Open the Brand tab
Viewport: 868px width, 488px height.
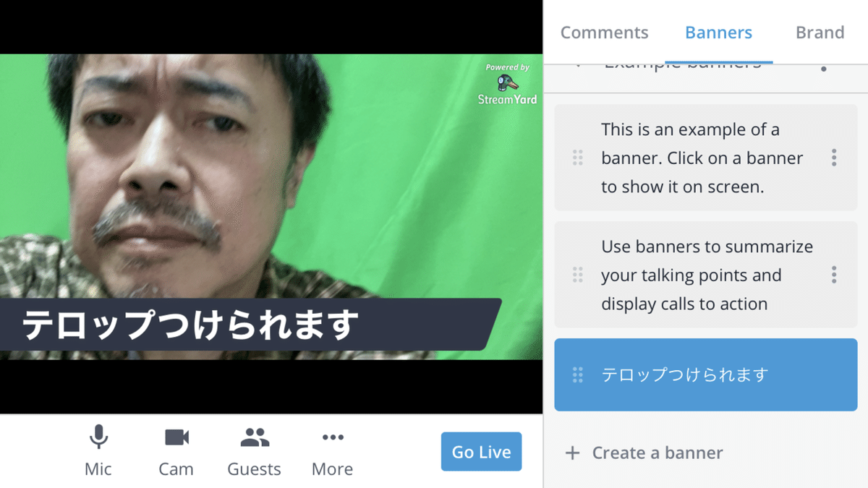point(820,33)
